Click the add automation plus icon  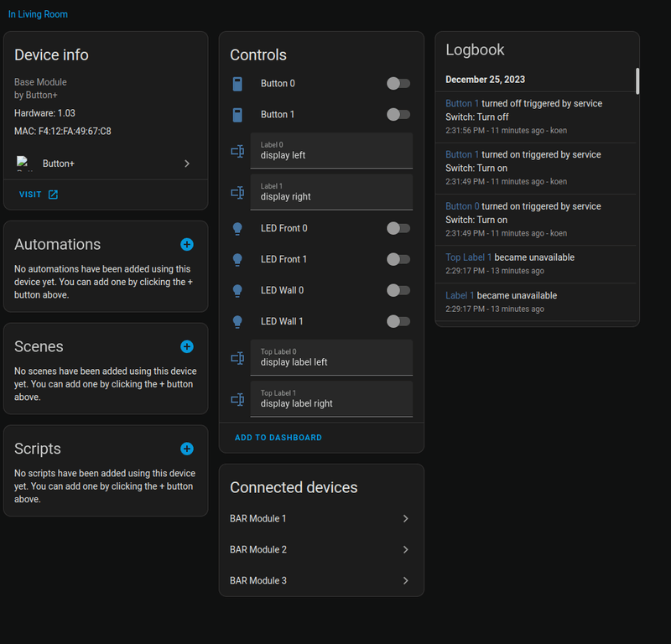(187, 244)
